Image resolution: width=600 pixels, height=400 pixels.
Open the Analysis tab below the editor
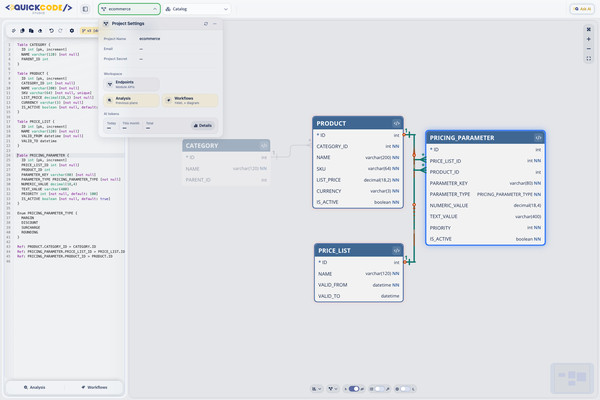pyautogui.click(x=34, y=387)
